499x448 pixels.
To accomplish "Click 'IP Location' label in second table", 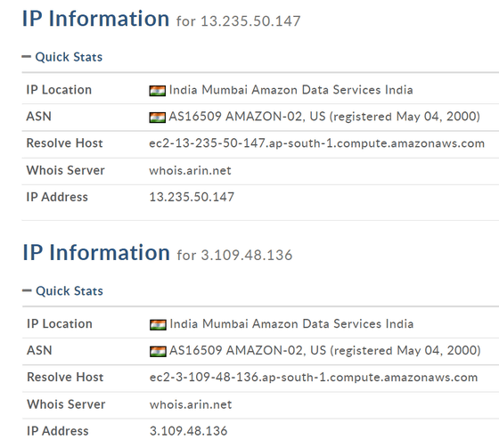I will pyautogui.click(x=60, y=324).
